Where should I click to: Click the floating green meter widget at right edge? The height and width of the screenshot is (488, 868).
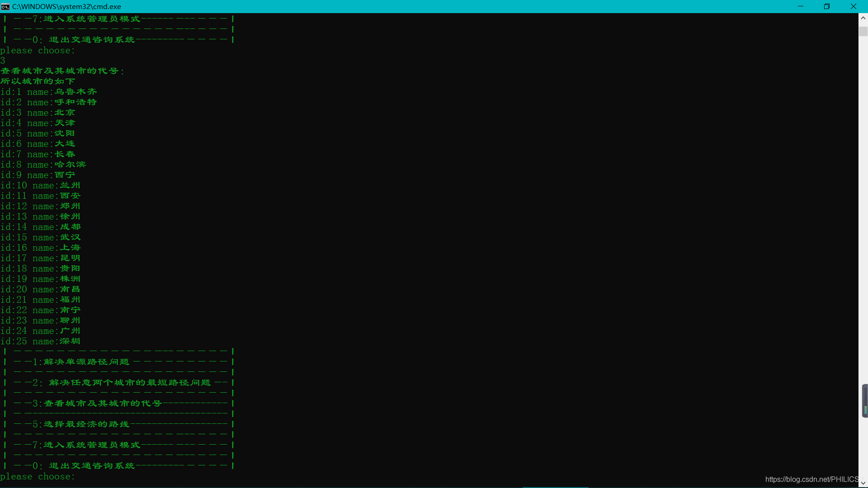tap(865, 401)
